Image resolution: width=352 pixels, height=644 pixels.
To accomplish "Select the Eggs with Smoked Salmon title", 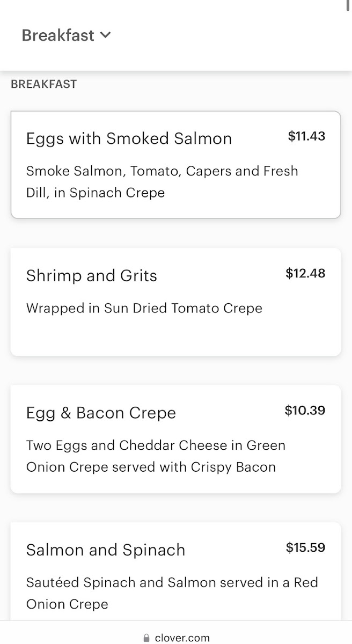I will click(x=129, y=138).
